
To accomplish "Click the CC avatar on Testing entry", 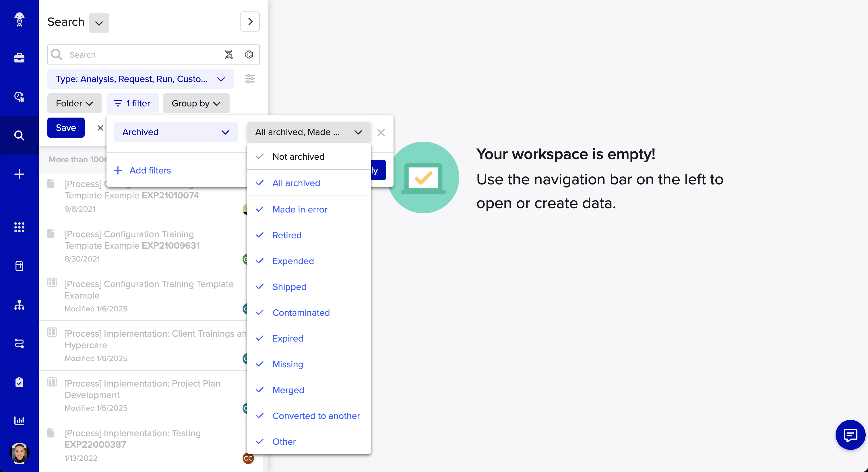I will pyautogui.click(x=248, y=458).
